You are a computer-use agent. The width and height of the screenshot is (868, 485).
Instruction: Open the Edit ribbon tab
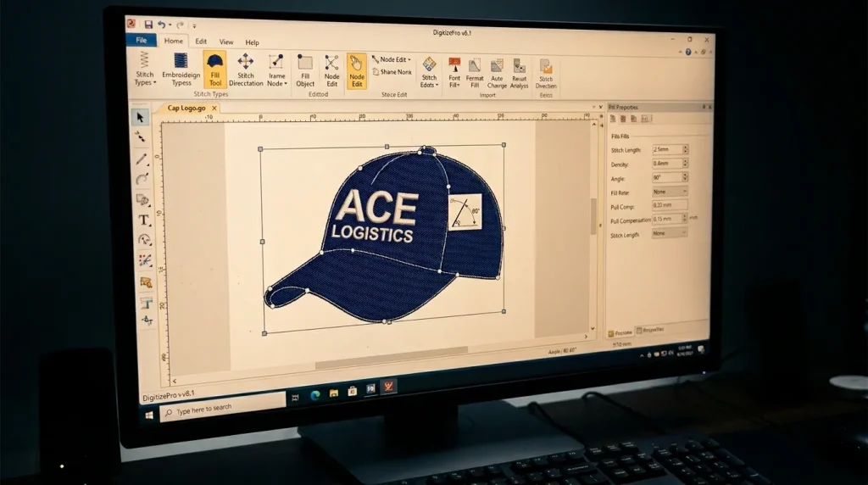tap(201, 42)
